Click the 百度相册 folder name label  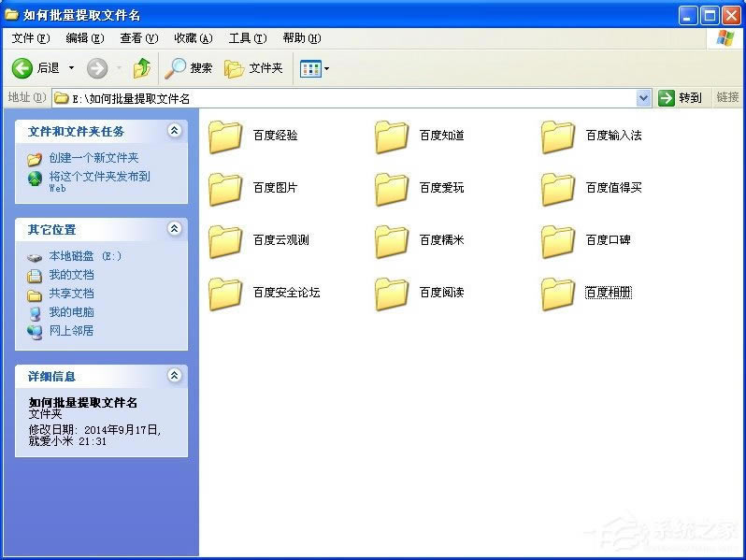coord(608,292)
